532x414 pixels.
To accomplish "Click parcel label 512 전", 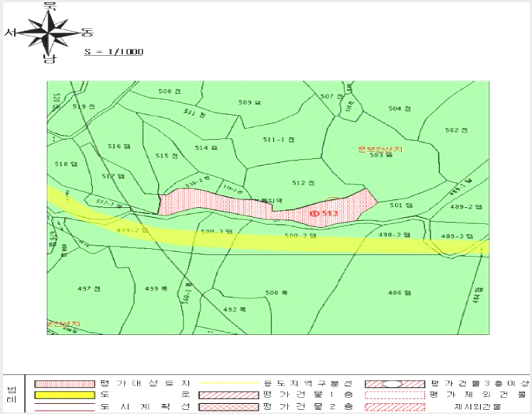I will (x=304, y=183).
